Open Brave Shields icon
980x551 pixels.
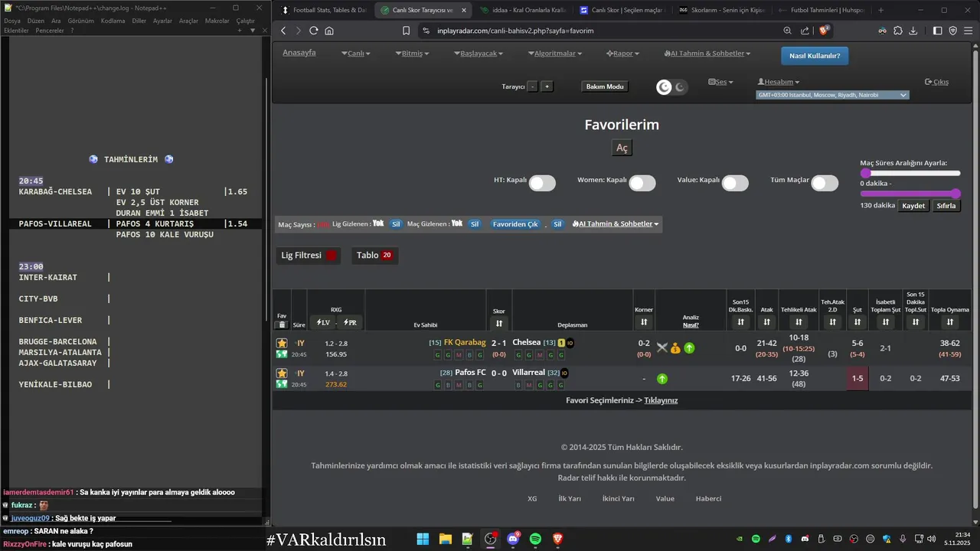(825, 31)
